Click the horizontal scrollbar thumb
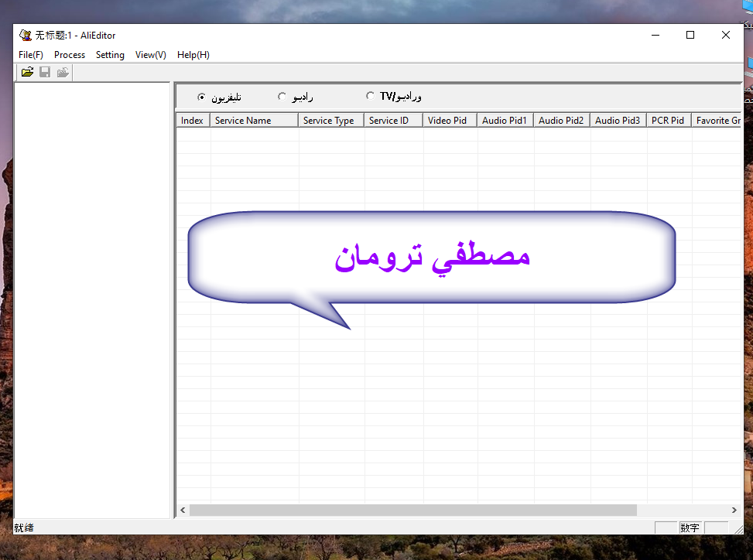753x560 pixels. pyautogui.click(x=412, y=510)
